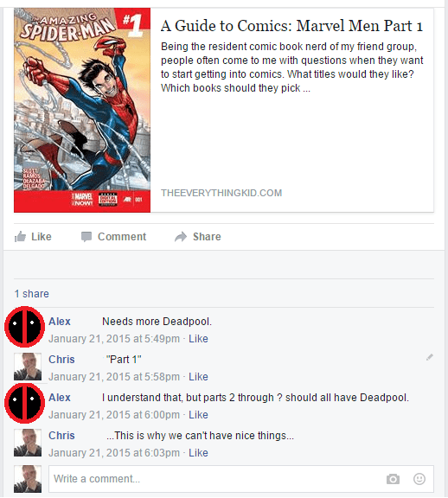Open Alex's profile name on first comment

[60, 322]
